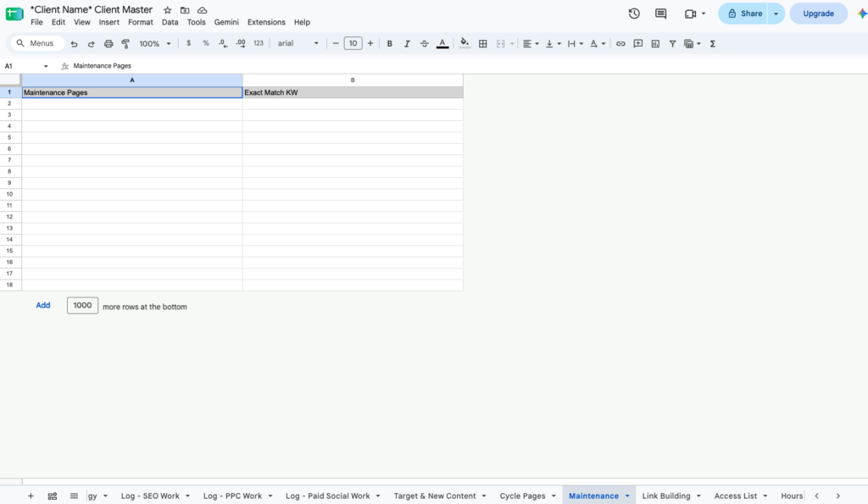Decrease font size with minus button

[x=336, y=43]
